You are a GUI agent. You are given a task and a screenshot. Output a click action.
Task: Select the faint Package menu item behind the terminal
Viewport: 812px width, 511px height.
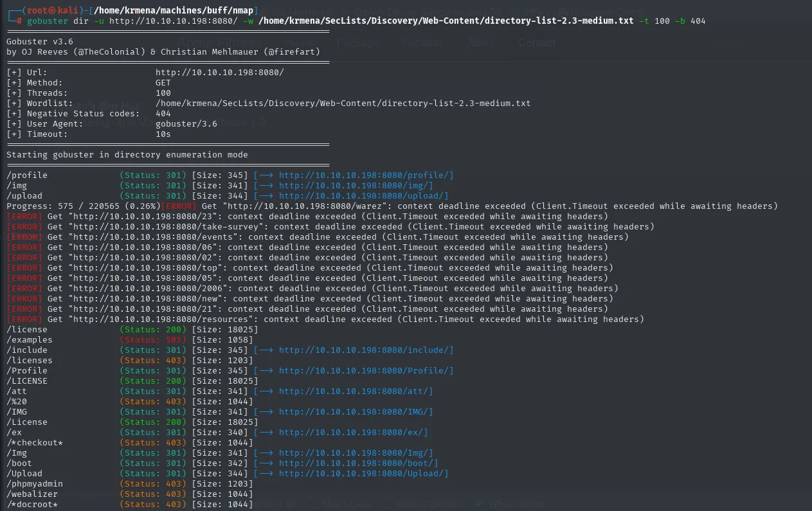pos(358,42)
